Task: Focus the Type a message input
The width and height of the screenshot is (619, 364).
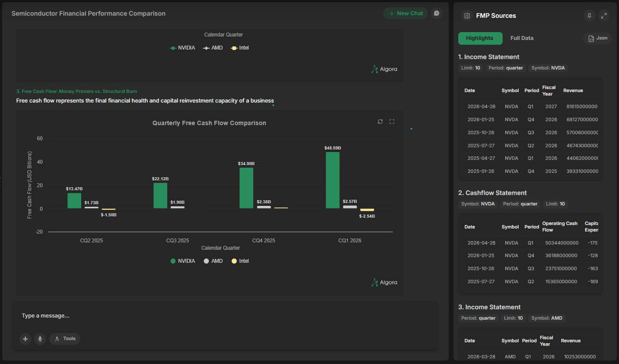Action: [x=225, y=316]
